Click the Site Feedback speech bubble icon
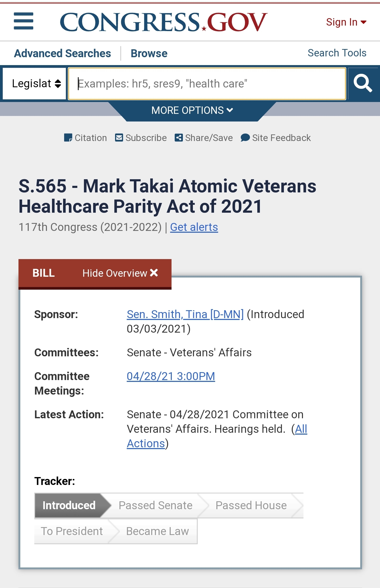 pyautogui.click(x=245, y=138)
